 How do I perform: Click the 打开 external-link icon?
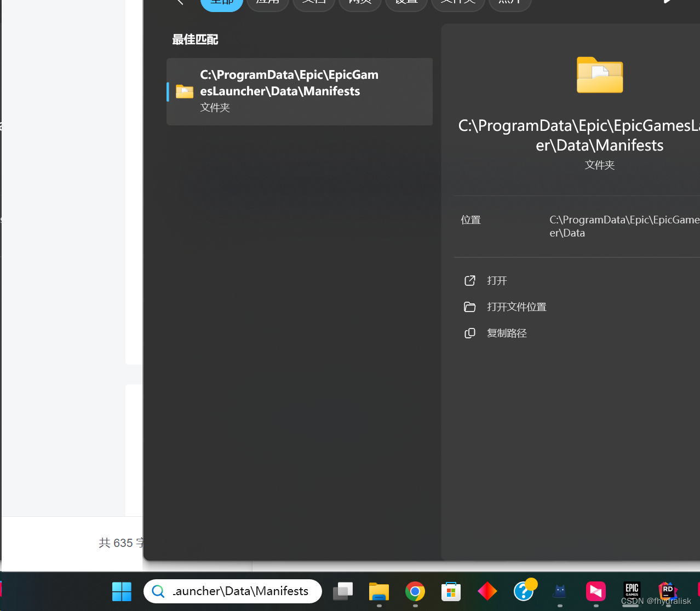470,281
